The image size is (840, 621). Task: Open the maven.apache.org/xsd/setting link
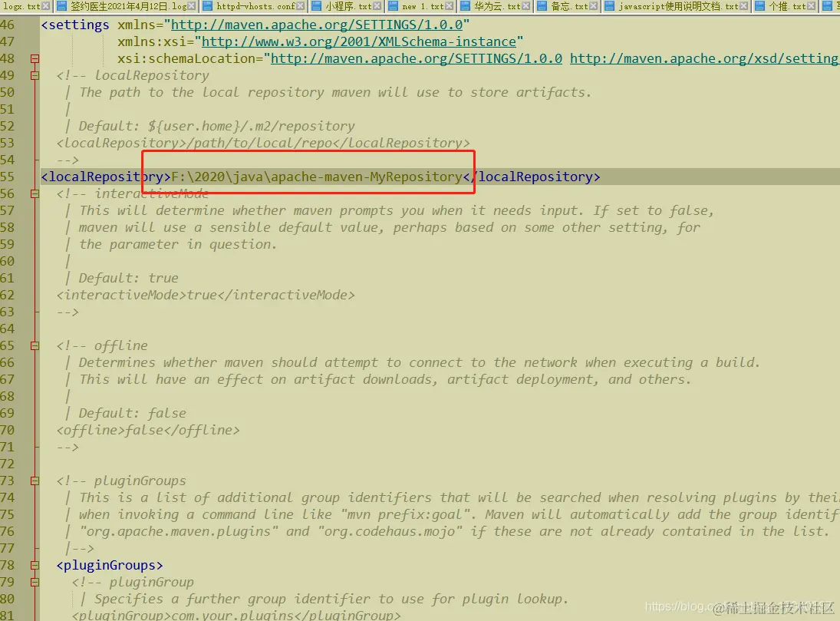[704, 59]
